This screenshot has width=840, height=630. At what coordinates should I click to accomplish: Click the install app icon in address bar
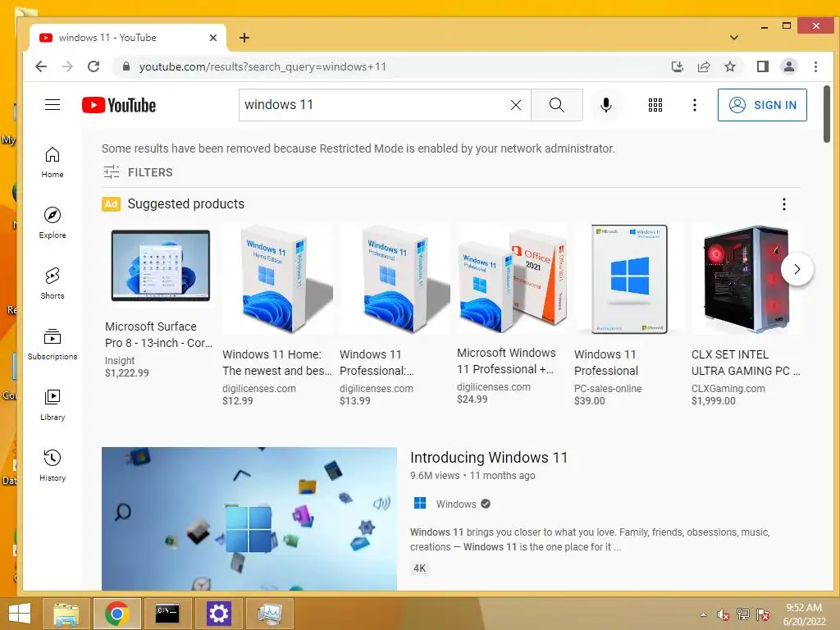point(677,66)
